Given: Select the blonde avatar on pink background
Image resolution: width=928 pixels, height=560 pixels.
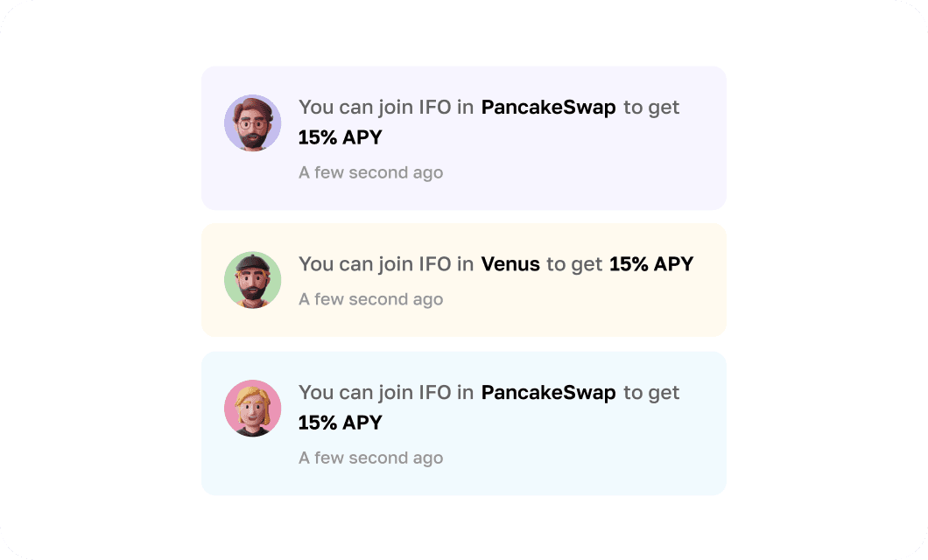Looking at the screenshot, I should coord(253,408).
